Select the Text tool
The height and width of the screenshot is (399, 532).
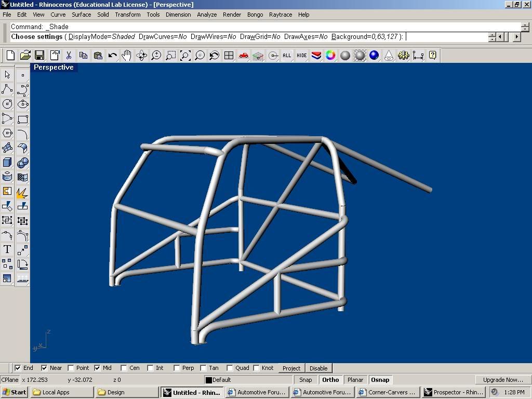point(7,249)
